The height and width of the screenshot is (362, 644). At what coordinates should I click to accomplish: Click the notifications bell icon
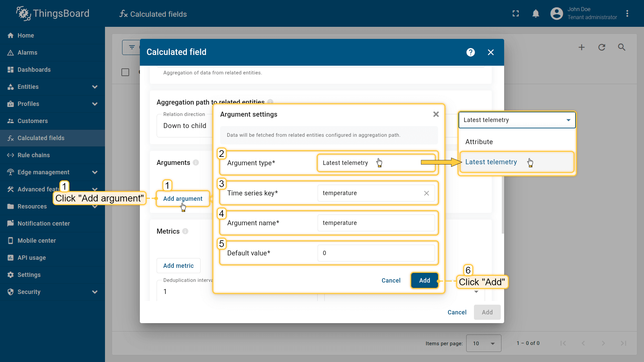(x=536, y=14)
